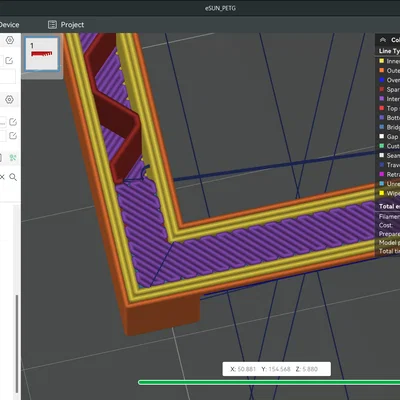Click purple Internal solid infill swatch
Image resolution: width=400 pixels, height=400 pixels.
tap(382, 99)
